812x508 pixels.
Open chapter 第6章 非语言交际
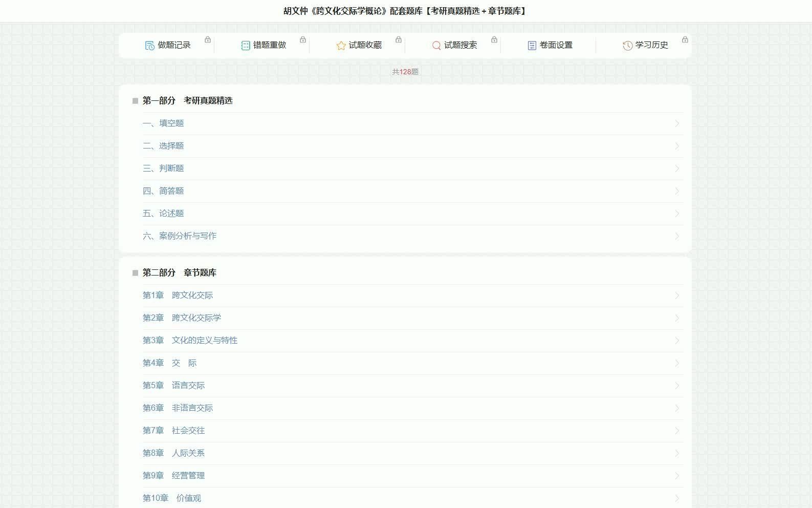[x=178, y=408]
